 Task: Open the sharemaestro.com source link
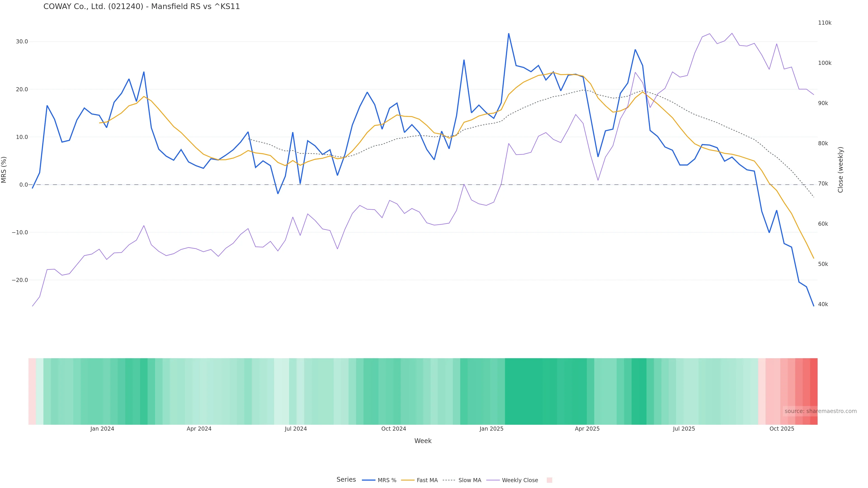(820, 411)
